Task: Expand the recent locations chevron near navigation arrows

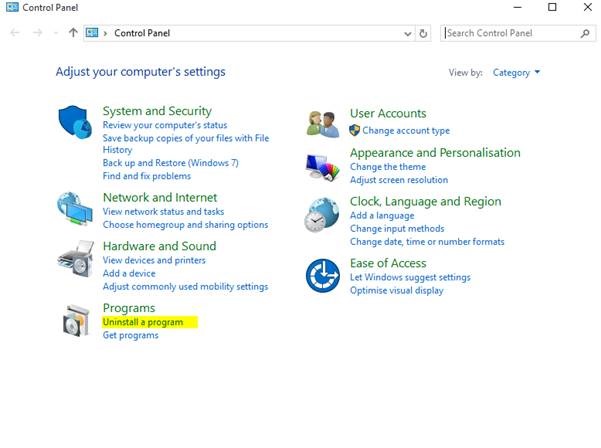Action: tap(56, 33)
